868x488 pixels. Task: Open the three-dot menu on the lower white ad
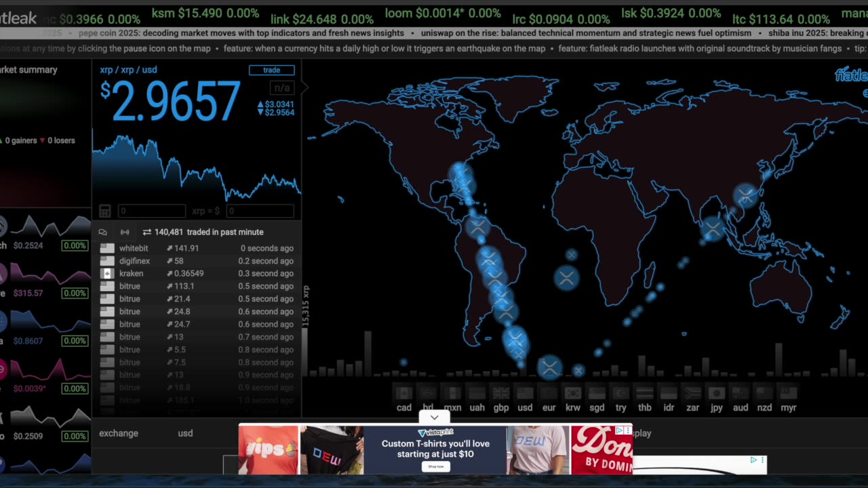click(762, 460)
